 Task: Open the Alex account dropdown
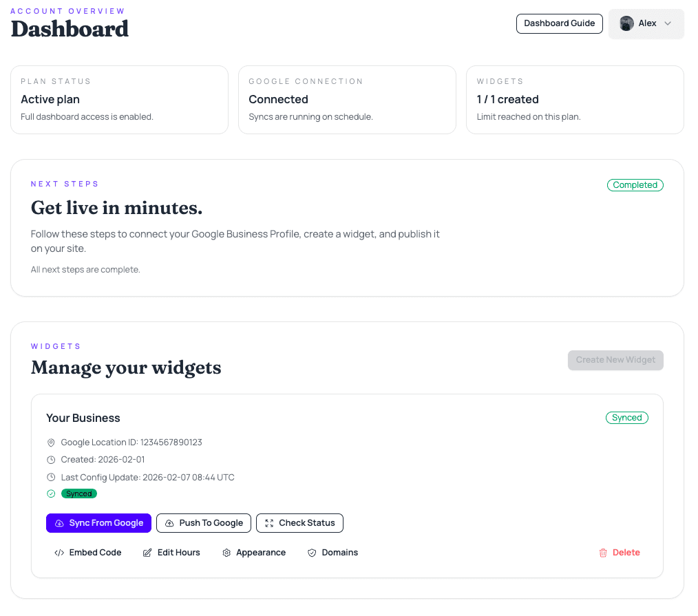coord(646,23)
